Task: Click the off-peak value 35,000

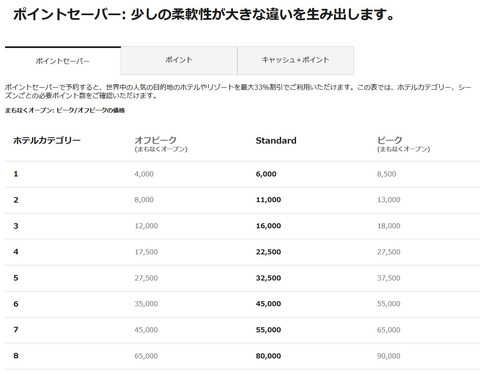Action: pyautogui.click(x=146, y=304)
